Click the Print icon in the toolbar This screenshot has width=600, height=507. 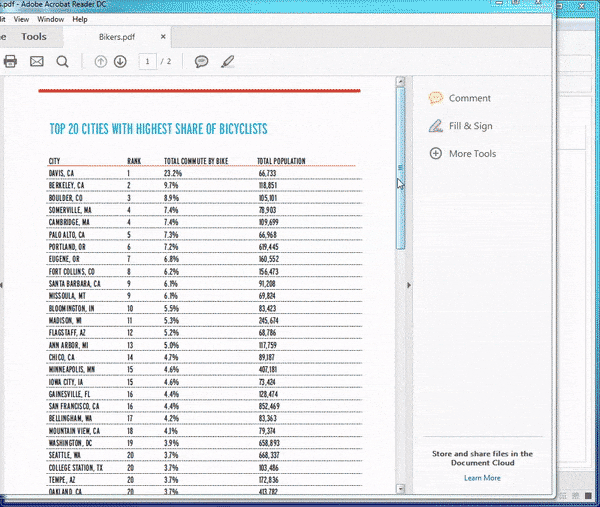(x=10, y=62)
